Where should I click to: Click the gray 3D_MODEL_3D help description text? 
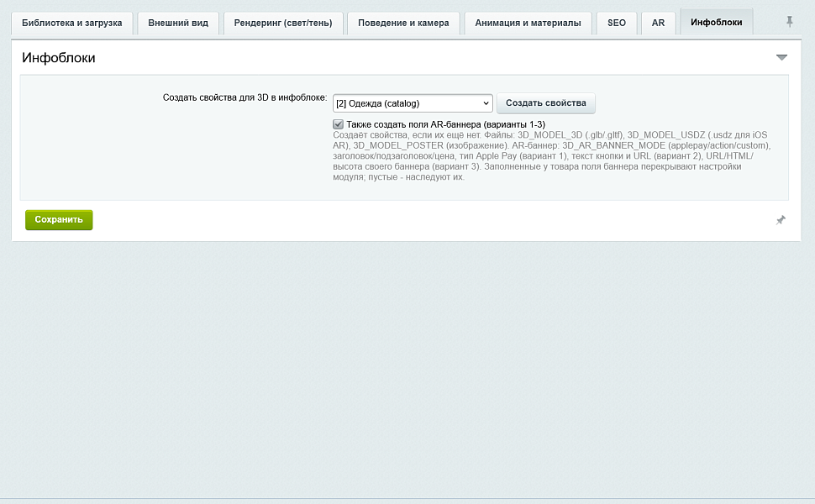[x=551, y=156]
